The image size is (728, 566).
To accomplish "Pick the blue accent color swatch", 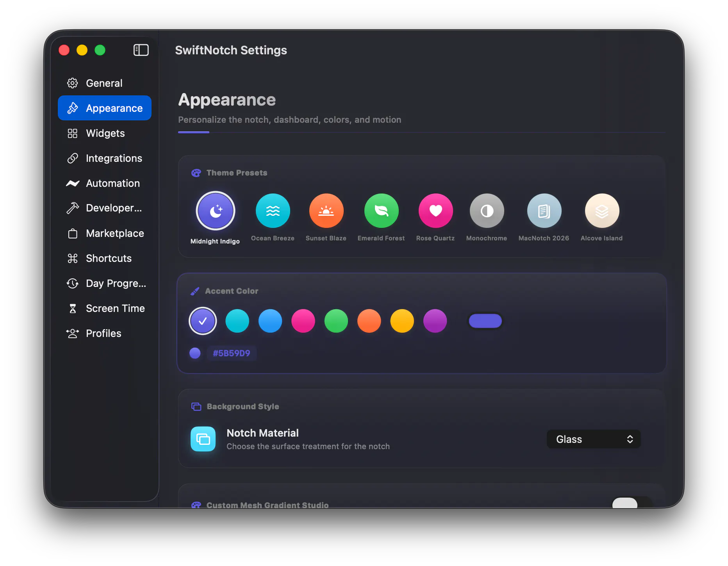I will [x=270, y=321].
